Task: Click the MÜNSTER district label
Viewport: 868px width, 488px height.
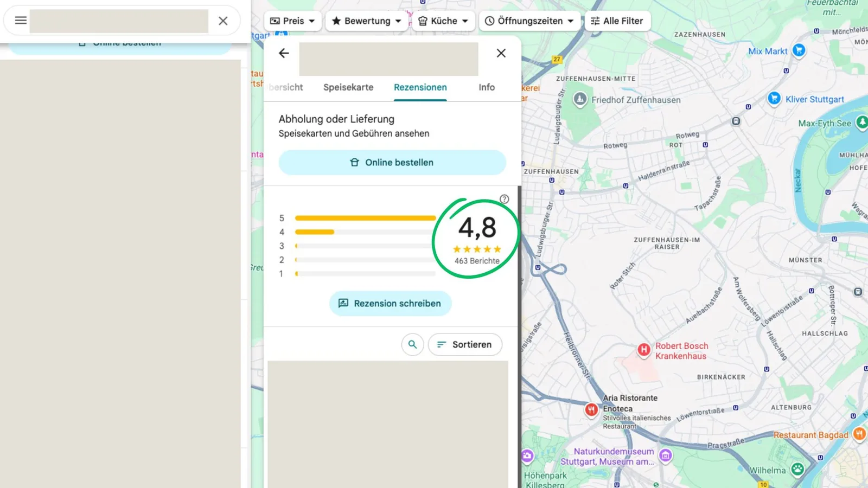Action: [805, 260]
